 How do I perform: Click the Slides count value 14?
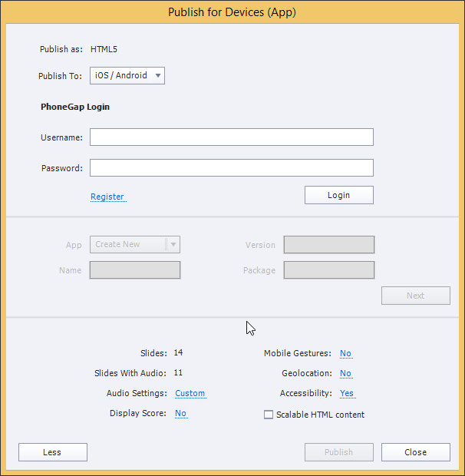(178, 352)
